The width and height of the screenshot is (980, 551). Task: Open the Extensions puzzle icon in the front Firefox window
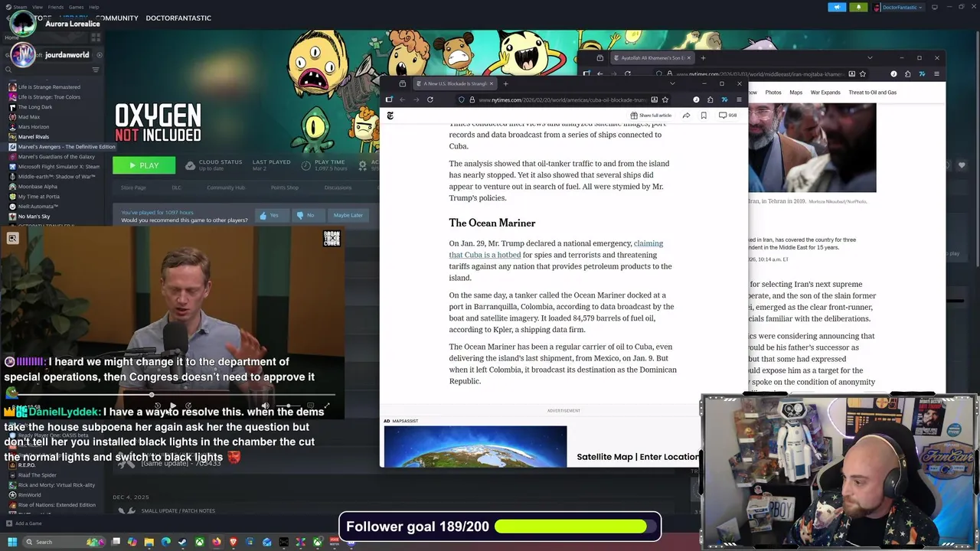[x=710, y=99]
